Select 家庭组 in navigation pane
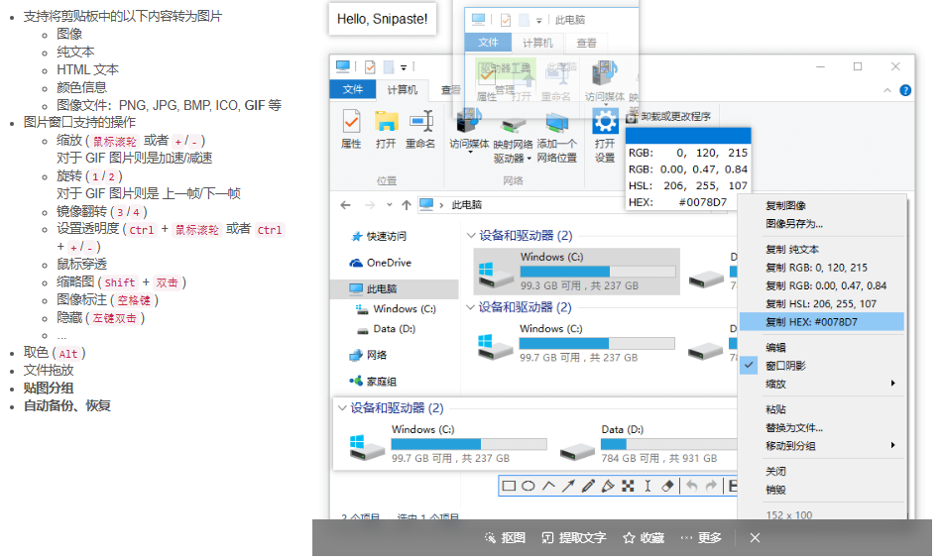The image size is (941, 560). (373, 382)
